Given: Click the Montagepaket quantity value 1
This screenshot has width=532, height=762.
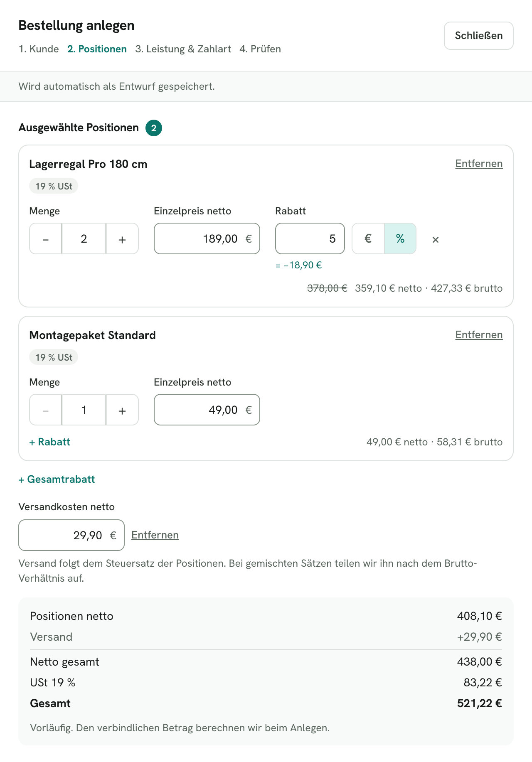Looking at the screenshot, I should click(x=84, y=410).
